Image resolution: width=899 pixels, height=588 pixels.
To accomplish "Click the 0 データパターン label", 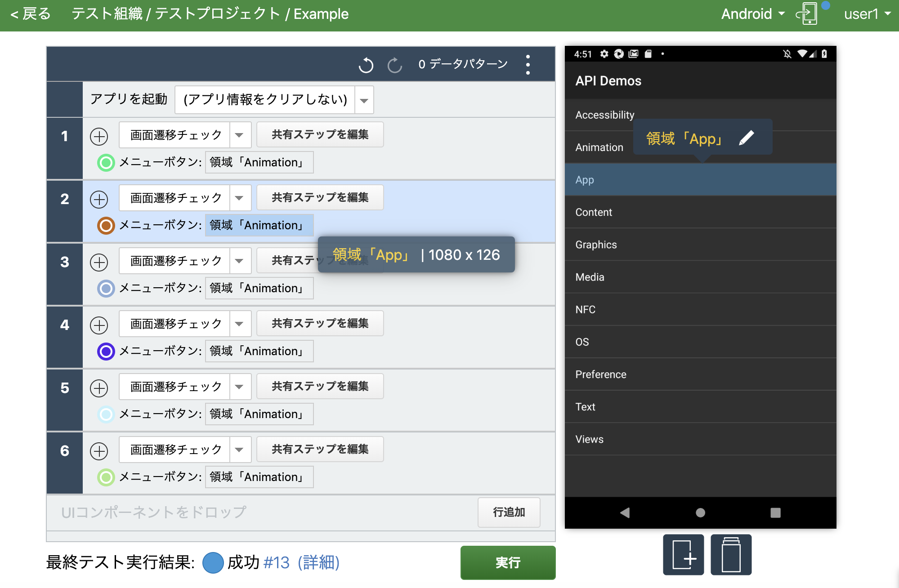I will (463, 64).
